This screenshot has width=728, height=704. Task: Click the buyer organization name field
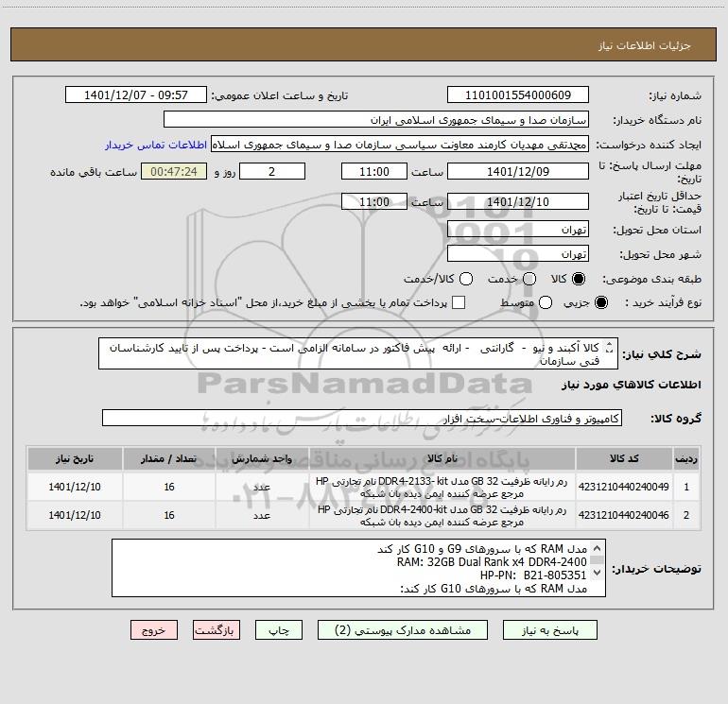376,119
